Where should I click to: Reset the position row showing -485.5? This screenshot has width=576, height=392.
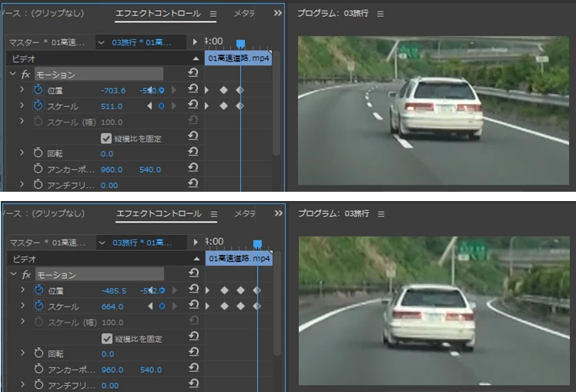pyautogui.click(x=193, y=289)
